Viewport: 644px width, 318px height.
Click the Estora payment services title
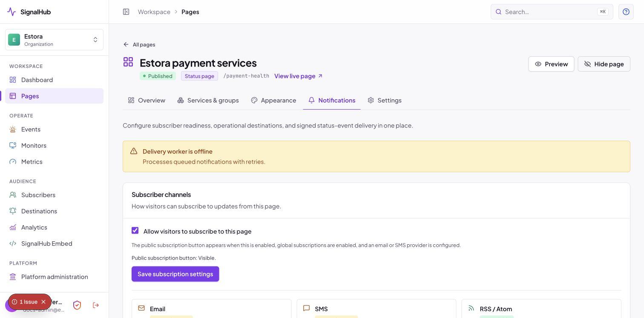pyautogui.click(x=198, y=63)
